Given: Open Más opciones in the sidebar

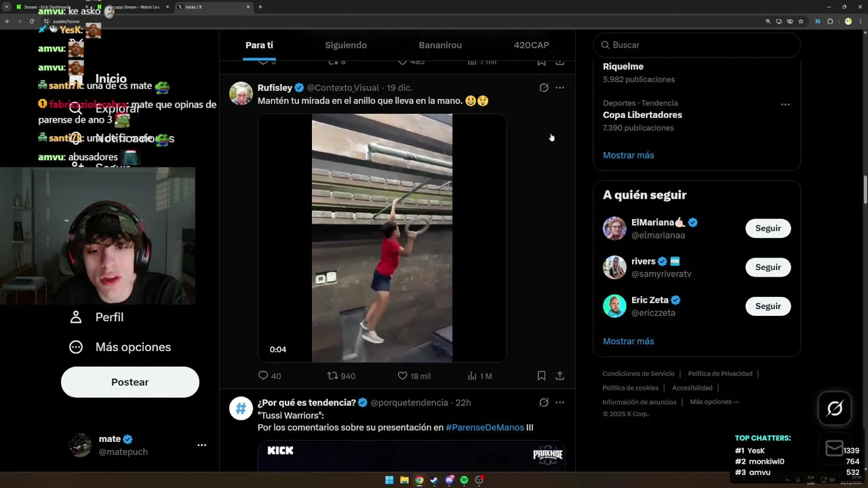Looking at the screenshot, I should (x=120, y=347).
